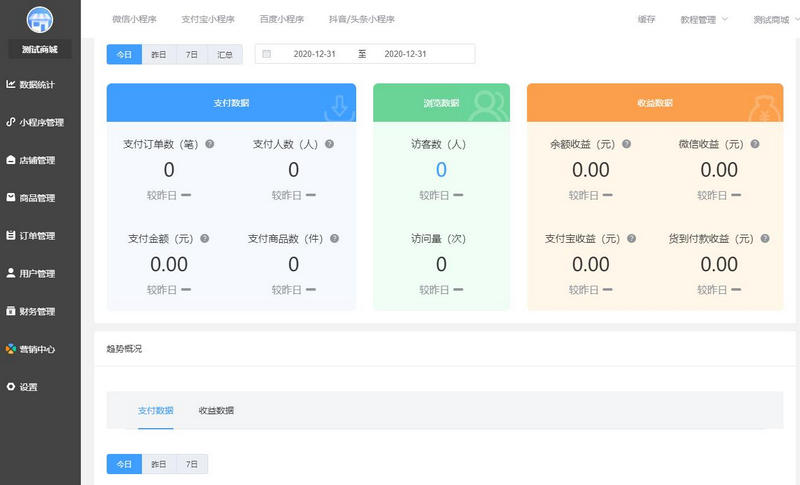The image size is (800, 485).
Task: Open the 支付宝小程序 tab
Action: click(208, 19)
